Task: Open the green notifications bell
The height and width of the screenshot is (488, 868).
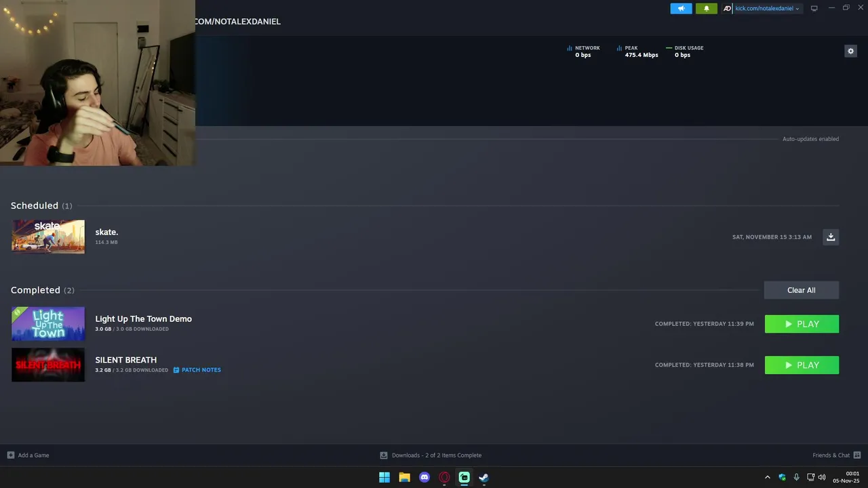Action: click(706, 8)
